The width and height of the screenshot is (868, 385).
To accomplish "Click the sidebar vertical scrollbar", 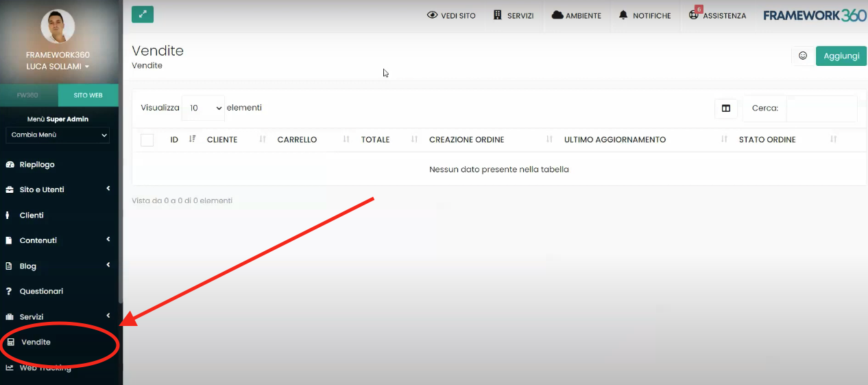I will [x=121, y=206].
